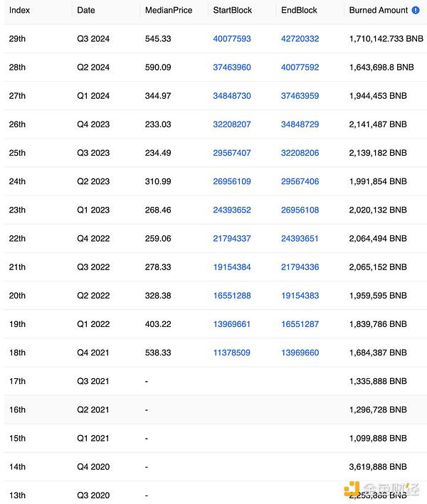
Task: Click EndBlock 24393651 link
Action: 300,238
